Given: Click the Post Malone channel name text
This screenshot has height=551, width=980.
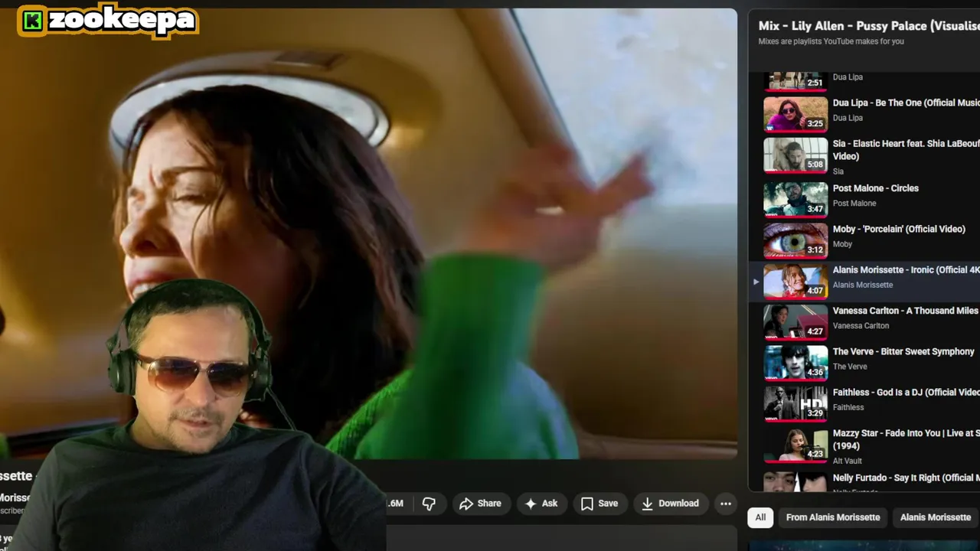Looking at the screenshot, I should pos(854,203).
